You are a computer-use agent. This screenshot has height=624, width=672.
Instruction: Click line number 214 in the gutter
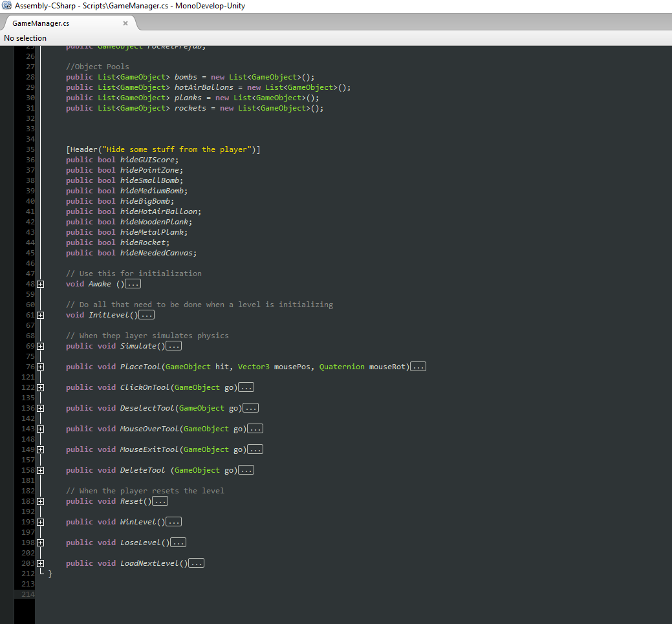tap(28, 594)
